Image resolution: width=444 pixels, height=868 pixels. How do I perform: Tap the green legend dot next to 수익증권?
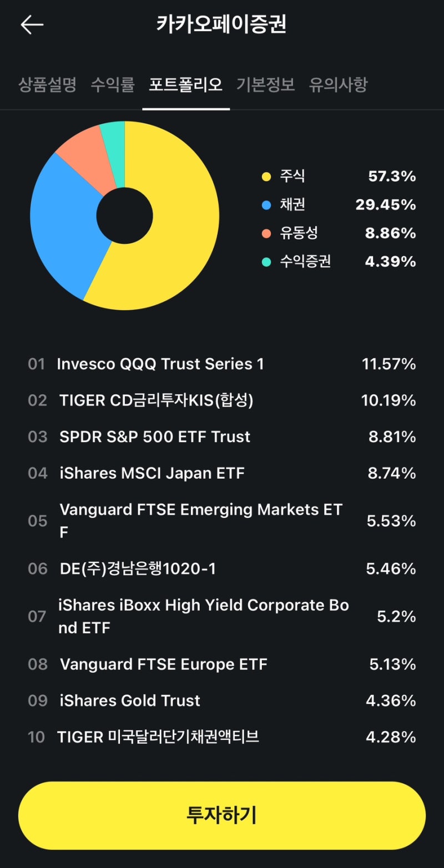[x=267, y=262]
